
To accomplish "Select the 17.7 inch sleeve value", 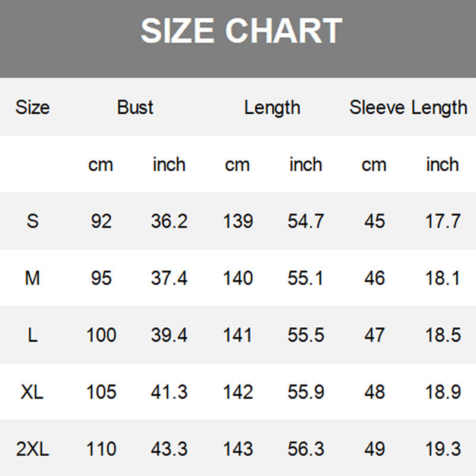I will (x=443, y=221).
